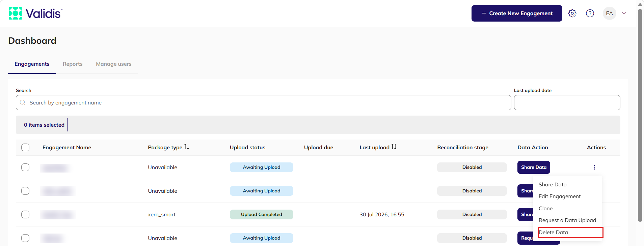Click into the engagement name search field
The image size is (644, 246).
pyautogui.click(x=263, y=102)
